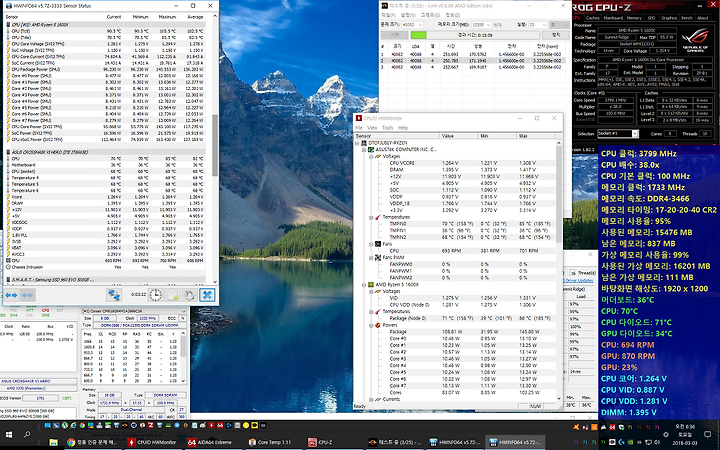720x450 pixels.
Task: Open LinX 파일 menu
Action: pyautogui.click(x=388, y=15)
